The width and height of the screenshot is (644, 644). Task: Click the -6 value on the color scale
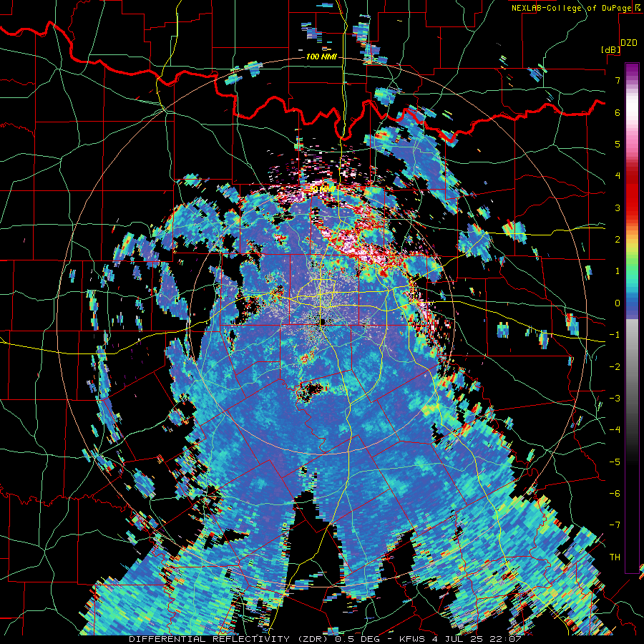click(615, 494)
